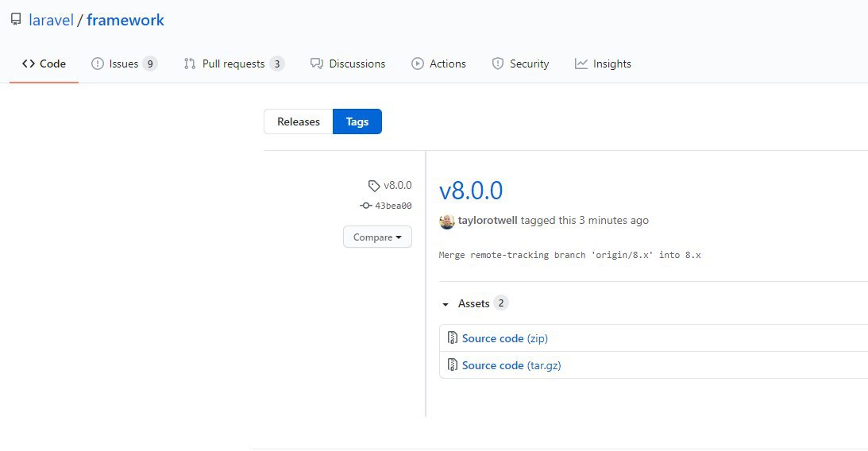
Task: Open the laravel owner link
Action: [x=51, y=20]
